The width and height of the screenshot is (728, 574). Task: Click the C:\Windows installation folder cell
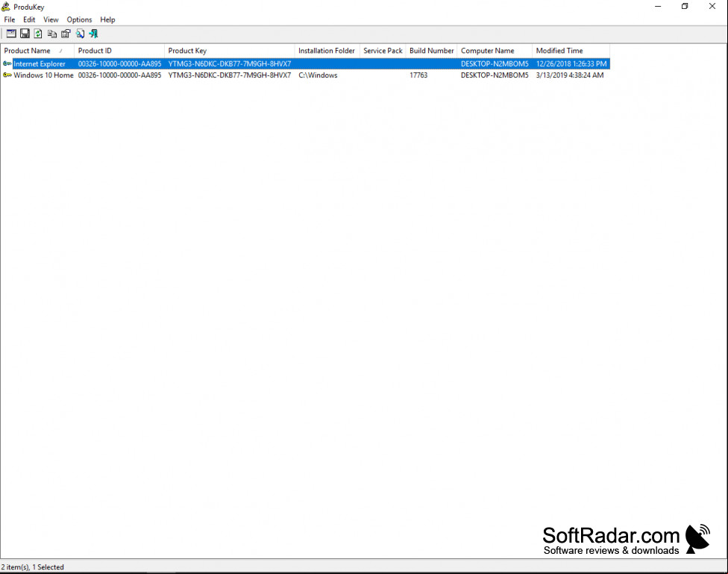point(318,75)
